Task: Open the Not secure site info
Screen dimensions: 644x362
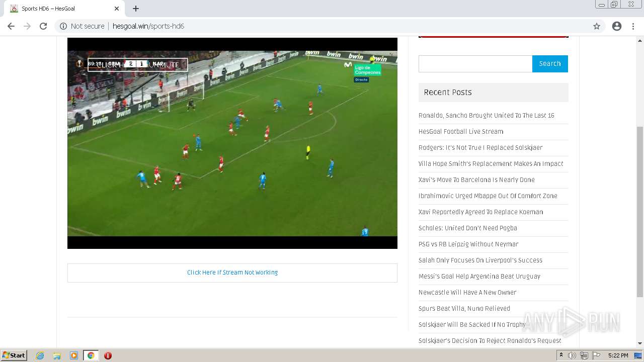Action: click(82, 26)
